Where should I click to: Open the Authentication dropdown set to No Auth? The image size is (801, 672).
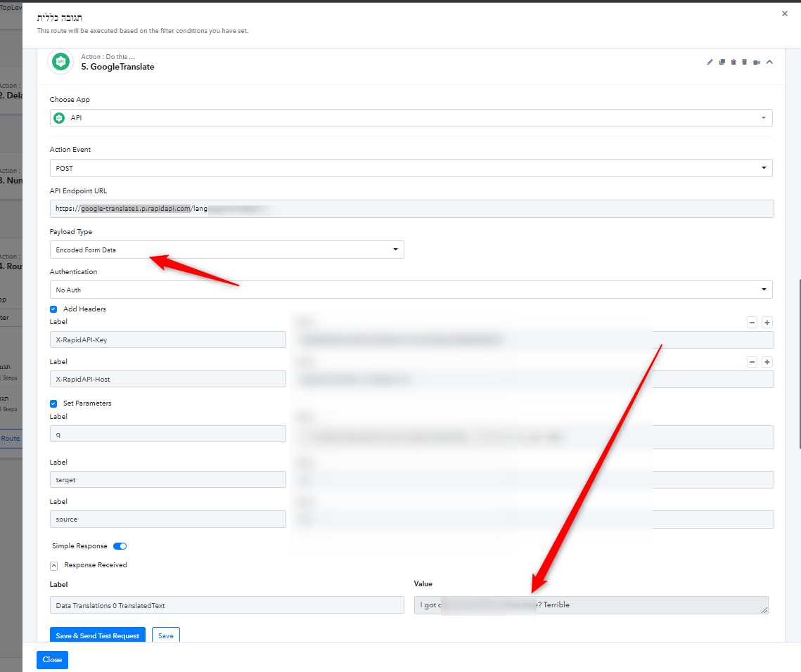click(x=411, y=290)
